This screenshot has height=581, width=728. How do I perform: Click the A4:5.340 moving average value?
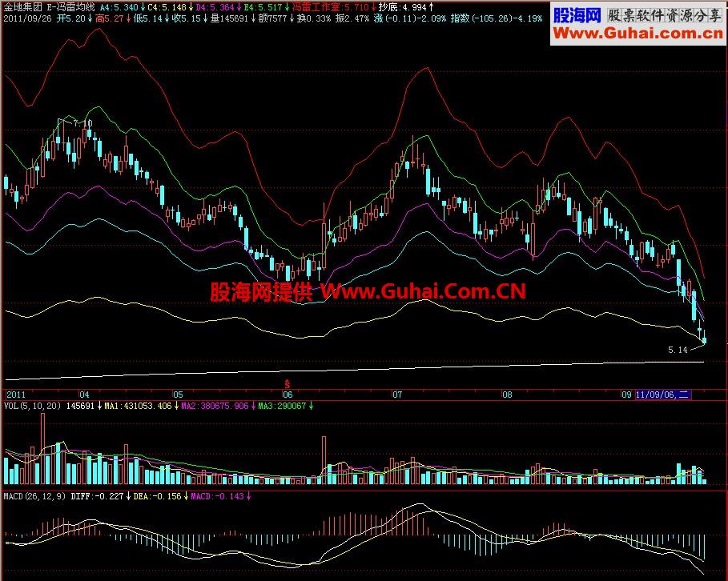coord(119,7)
